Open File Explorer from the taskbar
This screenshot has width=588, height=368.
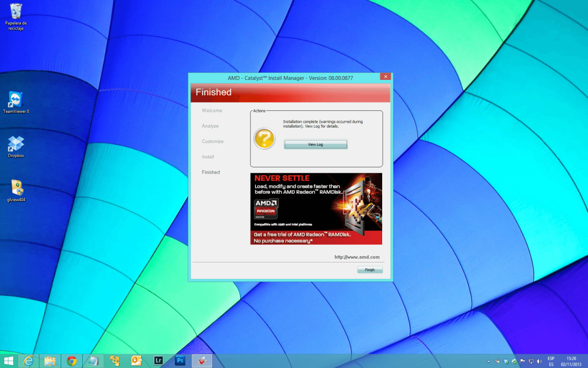(50, 361)
